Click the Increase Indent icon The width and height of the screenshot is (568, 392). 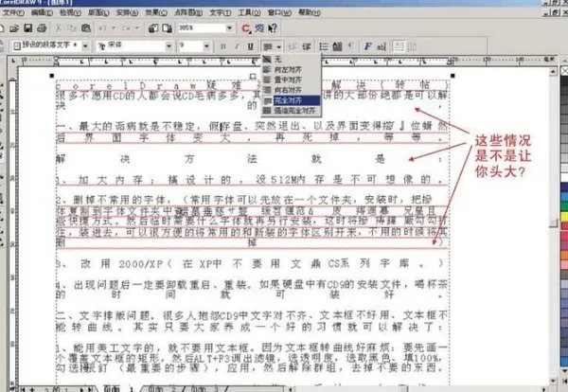(x=307, y=46)
